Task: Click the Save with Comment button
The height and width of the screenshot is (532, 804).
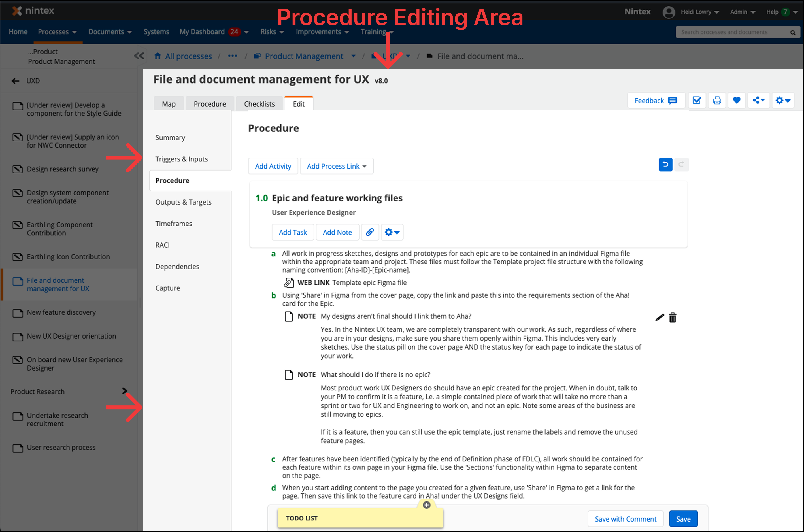Action: (x=625, y=519)
